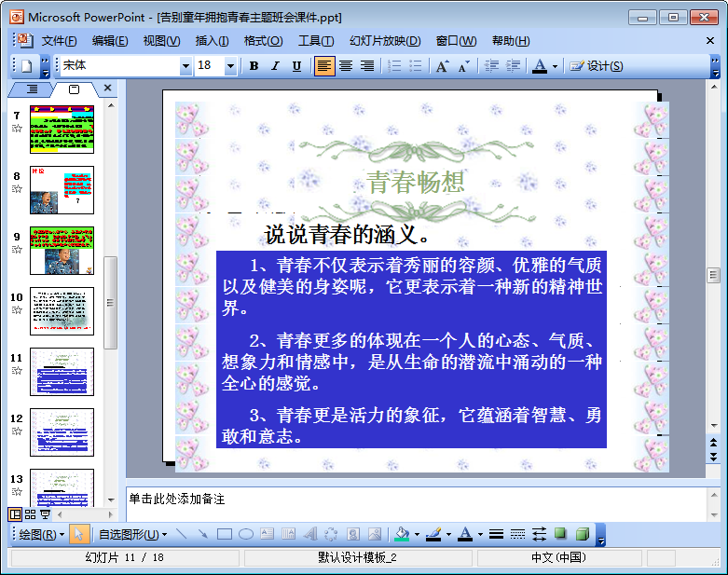Choose Line Style icon

(496, 535)
